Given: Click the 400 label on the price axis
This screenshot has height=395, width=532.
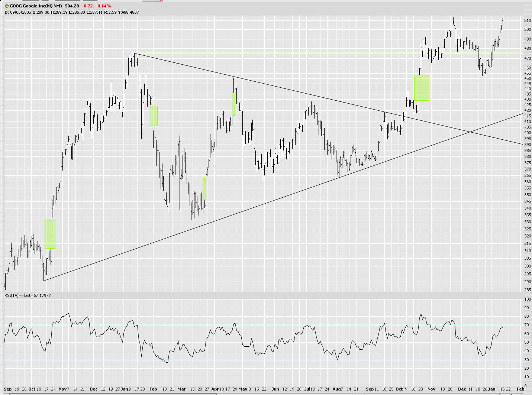Looking at the screenshot, I should coord(528,133).
